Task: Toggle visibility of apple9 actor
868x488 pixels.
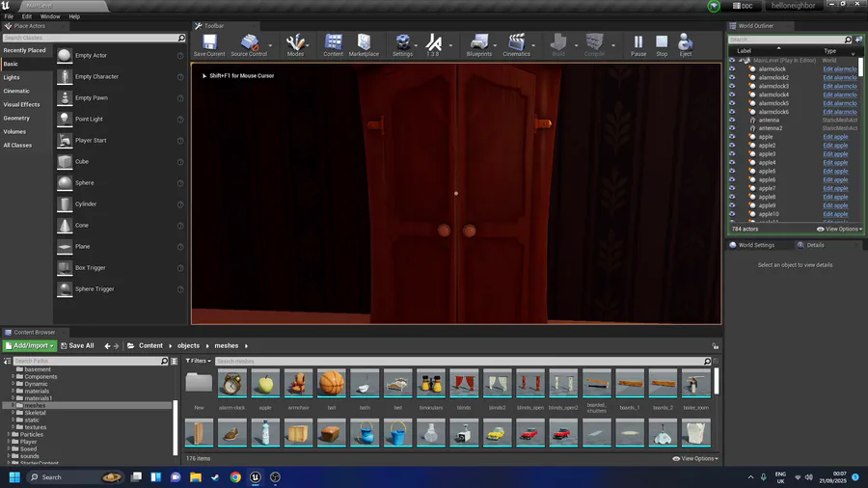Action: click(x=732, y=205)
